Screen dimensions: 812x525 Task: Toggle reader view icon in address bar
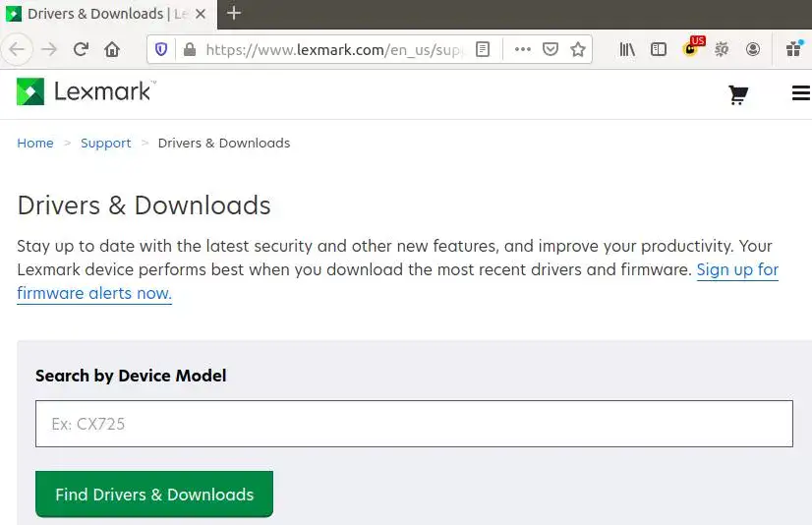[483, 50]
